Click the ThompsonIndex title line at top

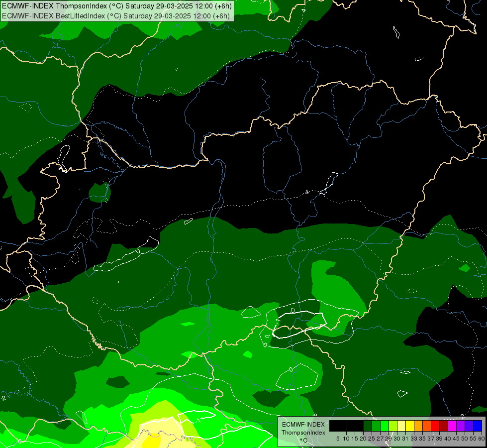[117, 6]
